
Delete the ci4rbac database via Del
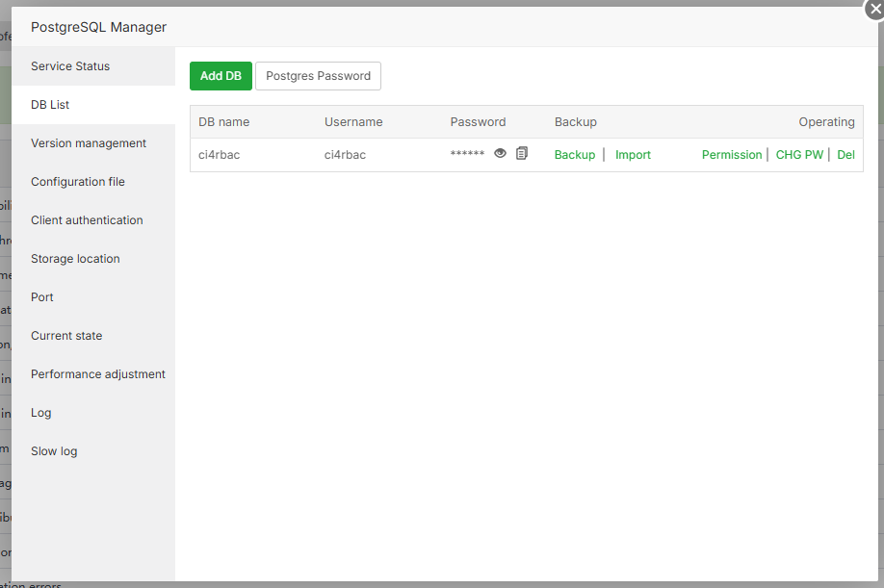coord(845,154)
